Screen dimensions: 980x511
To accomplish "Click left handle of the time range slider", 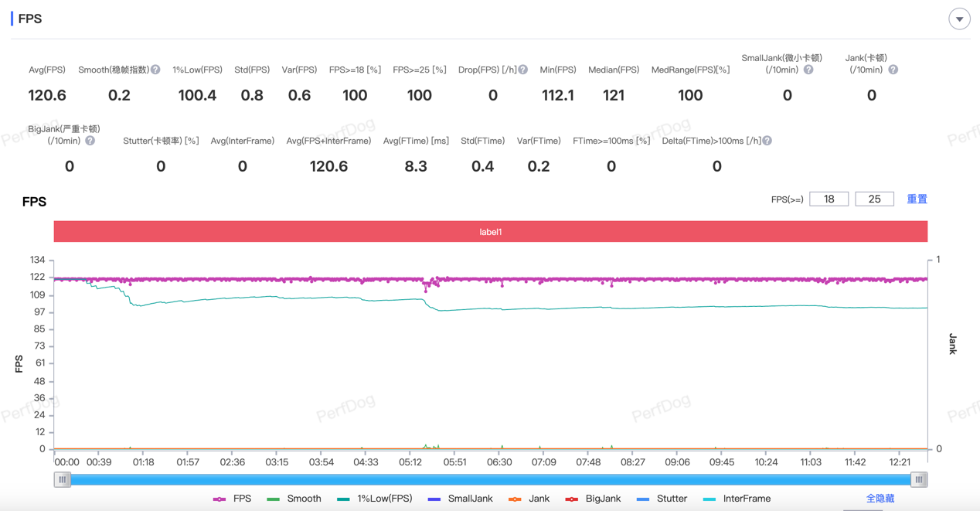I will tap(63, 480).
